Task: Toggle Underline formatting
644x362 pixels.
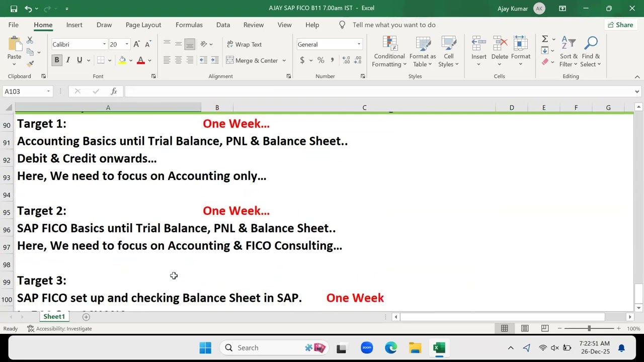Action: click(x=79, y=60)
